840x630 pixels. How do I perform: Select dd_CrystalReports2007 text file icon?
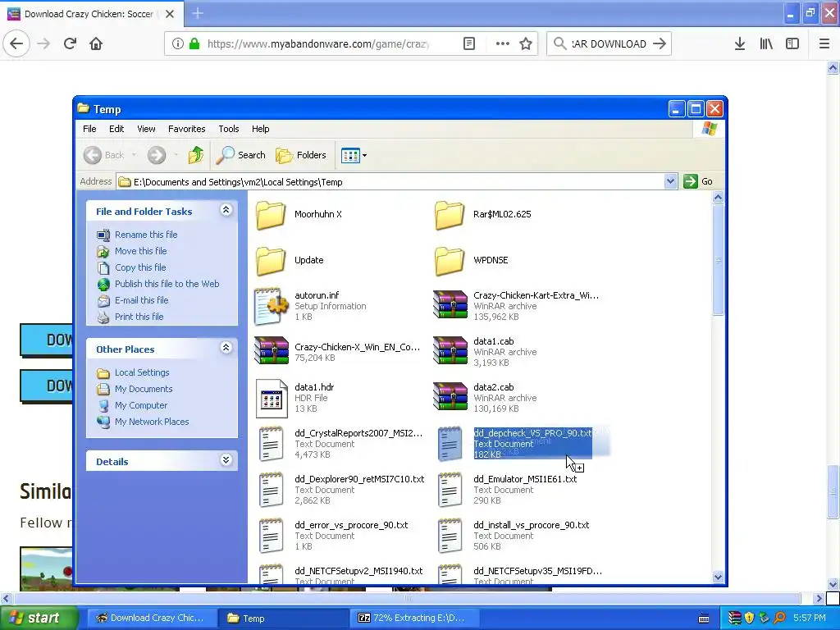[x=271, y=444]
